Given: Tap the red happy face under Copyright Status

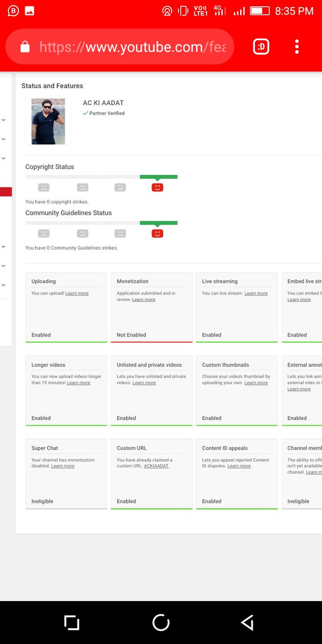Looking at the screenshot, I should [x=157, y=187].
